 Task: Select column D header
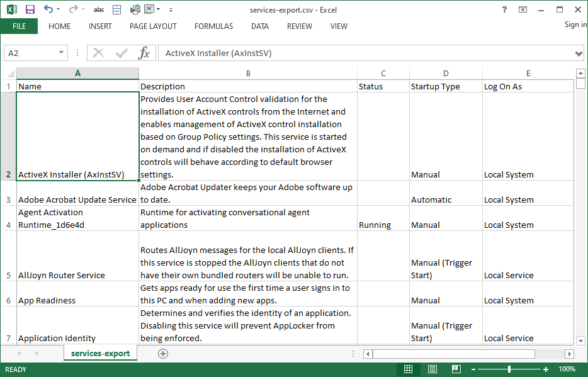tap(446, 74)
